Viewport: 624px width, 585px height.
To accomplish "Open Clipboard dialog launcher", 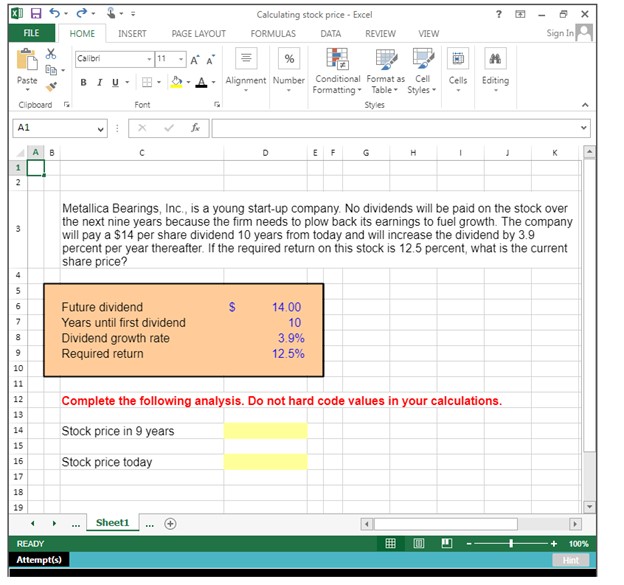I will pyautogui.click(x=66, y=105).
